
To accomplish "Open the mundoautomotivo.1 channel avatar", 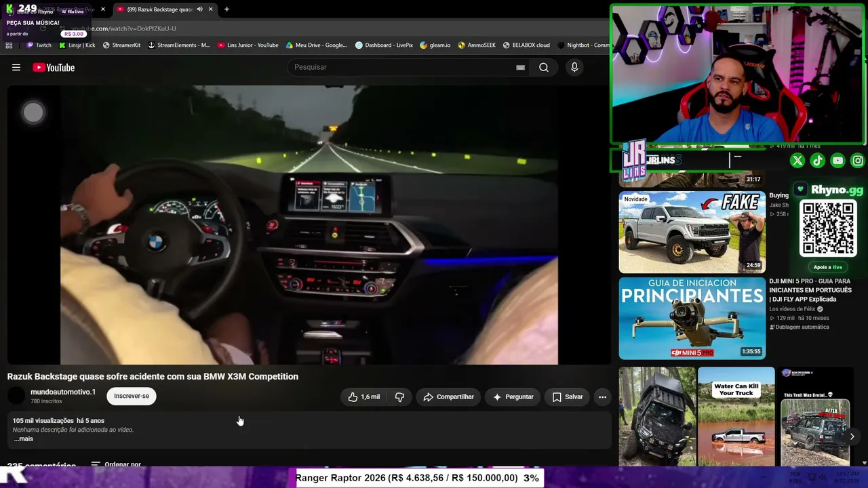I will 16,396.
